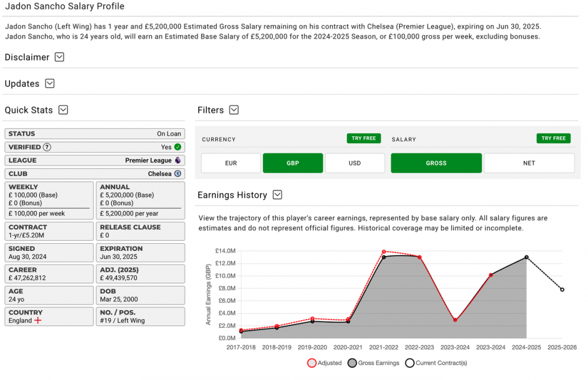Viewport: 588px width, 380px height.
Task: Click the Premier League league name
Action: point(149,160)
